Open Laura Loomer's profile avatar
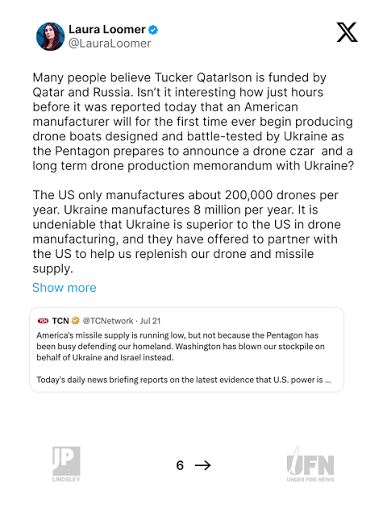387x516 pixels. pyautogui.click(x=50, y=36)
